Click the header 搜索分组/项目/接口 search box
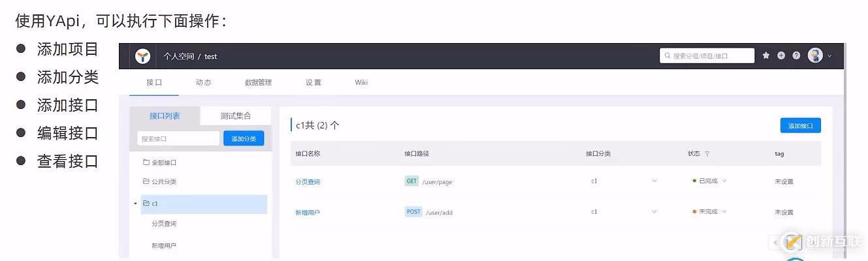Image resolution: width=868 pixels, height=261 pixels. (x=707, y=56)
